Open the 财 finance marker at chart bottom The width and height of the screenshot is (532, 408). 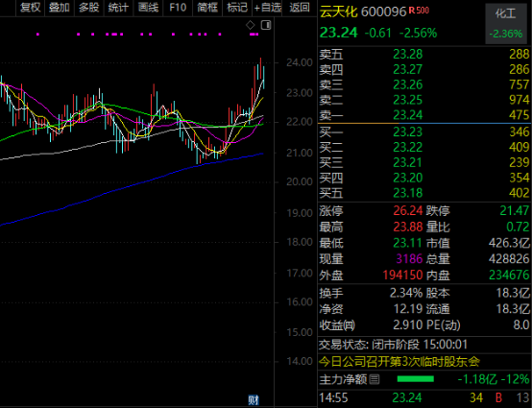(254, 400)
